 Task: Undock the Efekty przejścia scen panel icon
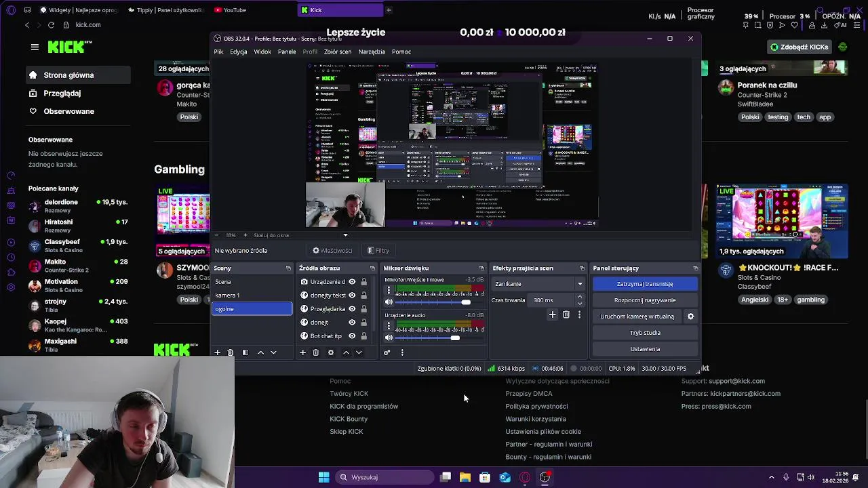pyautogui.click(x=582, y=268)
